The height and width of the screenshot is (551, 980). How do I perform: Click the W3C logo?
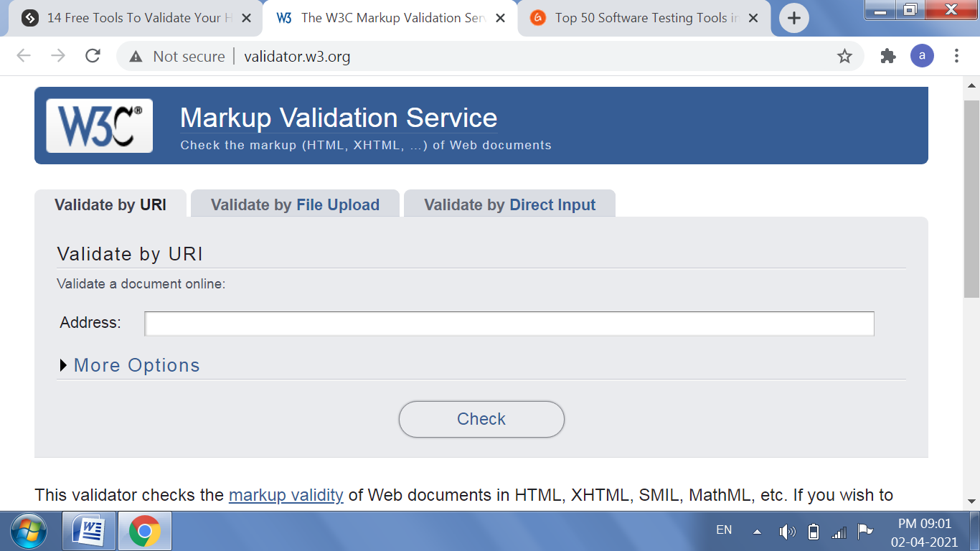click(x=100, y=126)
